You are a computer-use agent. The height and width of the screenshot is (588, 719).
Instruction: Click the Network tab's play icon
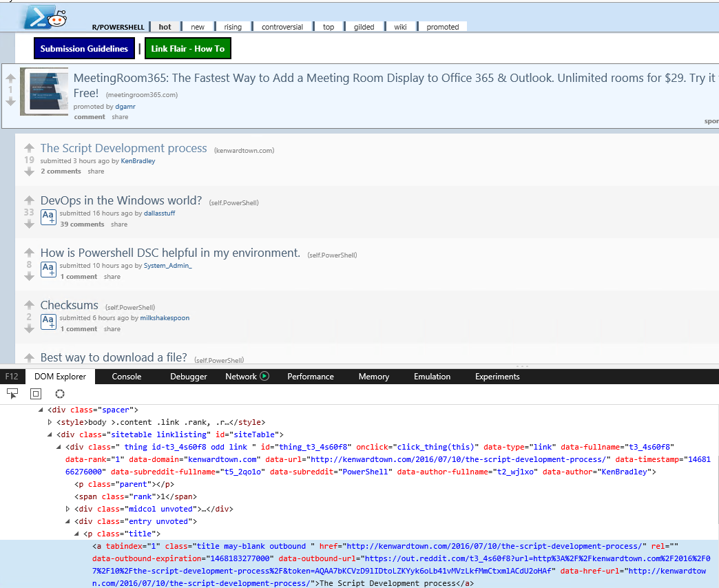tap(264, 377)
